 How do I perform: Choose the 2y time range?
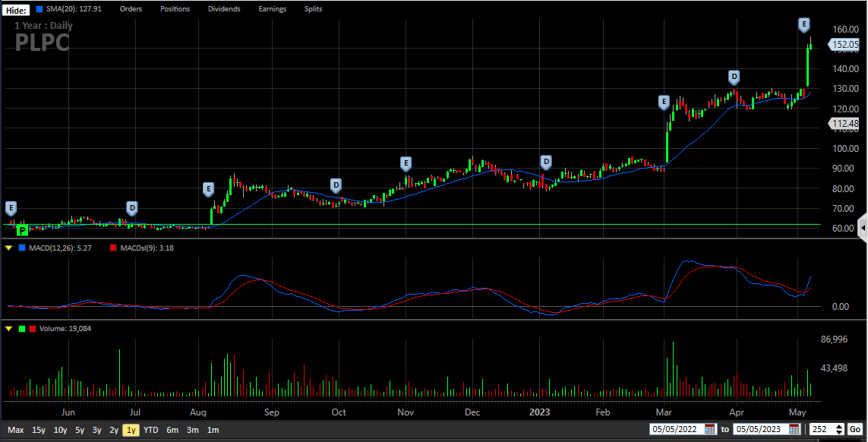(114, 430)
